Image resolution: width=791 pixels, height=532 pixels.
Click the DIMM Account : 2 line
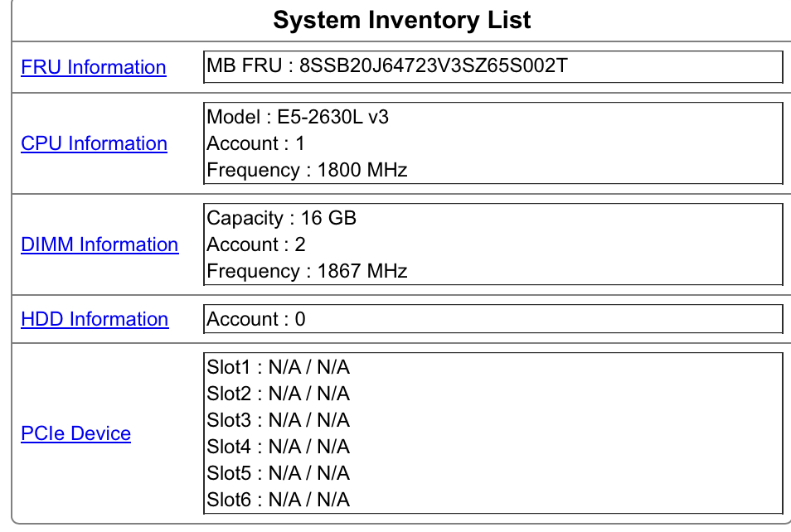[255, 244]
